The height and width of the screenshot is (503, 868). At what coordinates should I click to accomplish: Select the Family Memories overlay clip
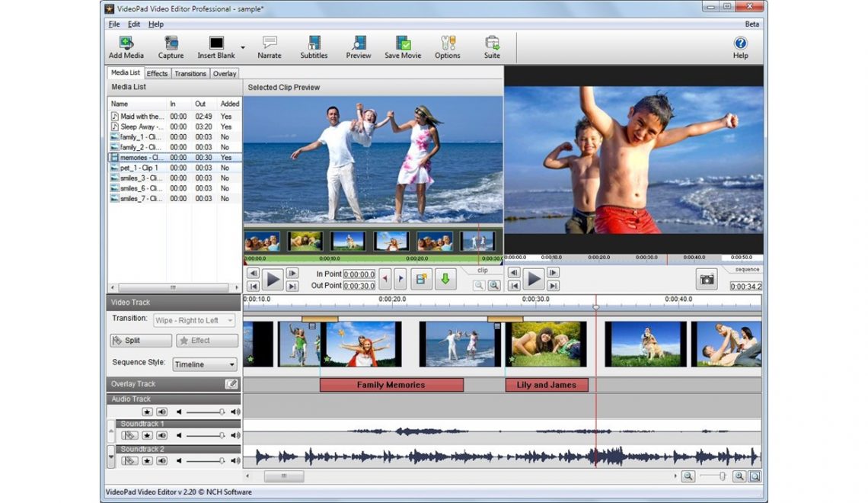point(391,385)
